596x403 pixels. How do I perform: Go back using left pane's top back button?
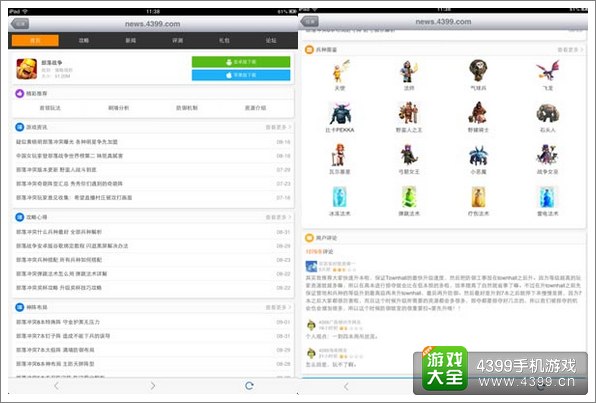(20, 24)
